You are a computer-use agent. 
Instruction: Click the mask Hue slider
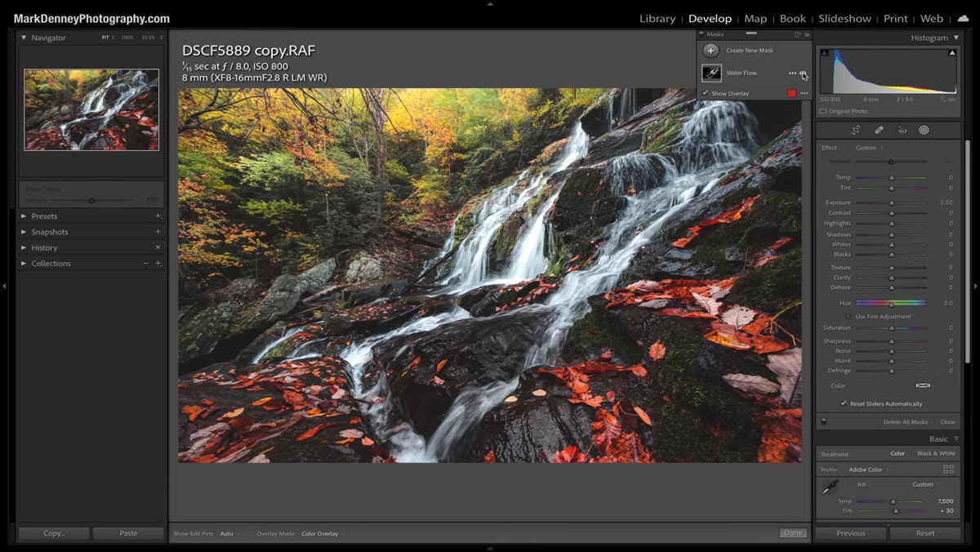pyautogui.click(x=891, y=303)
